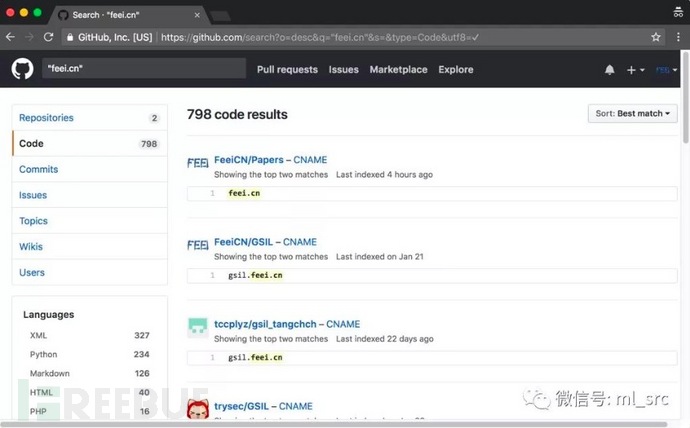Click the browser forward arrow
The width and height of the screenshot is (690, 428).
(x=29, y=37)
